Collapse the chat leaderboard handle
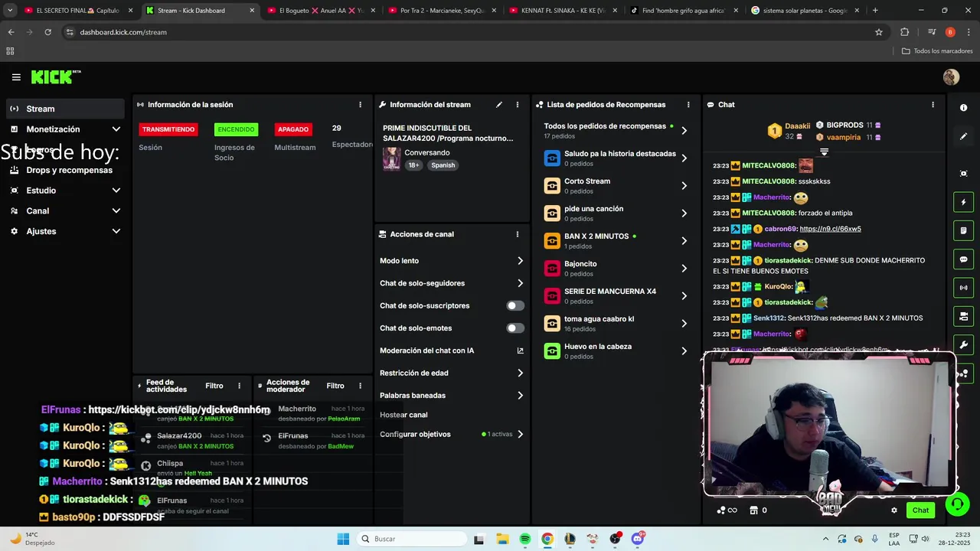This screenshot has width=980, height=551. [824, 152]
